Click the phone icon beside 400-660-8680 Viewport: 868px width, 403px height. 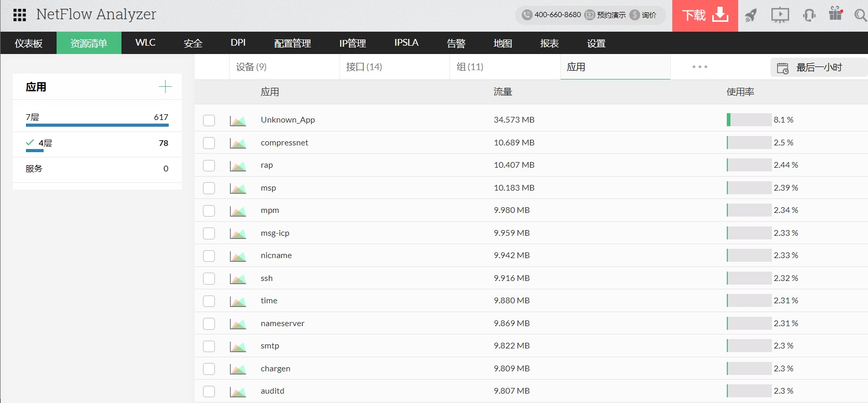(527, 15)
